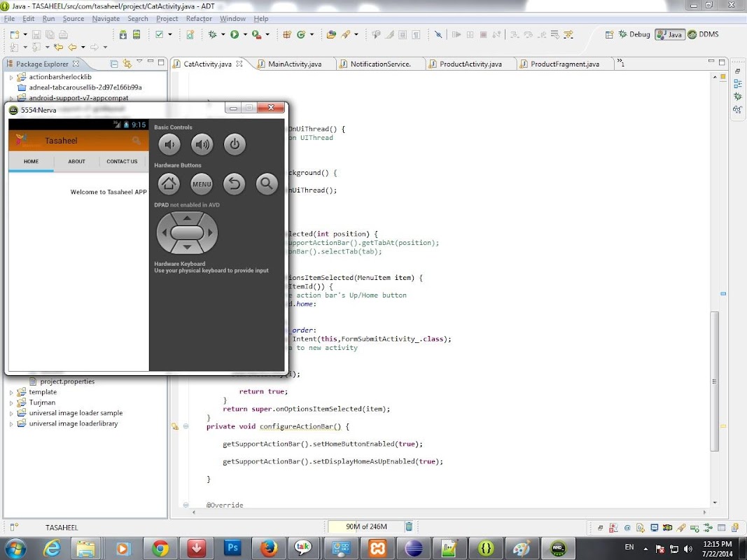Click the Run External Tools icon

[256, 34]
